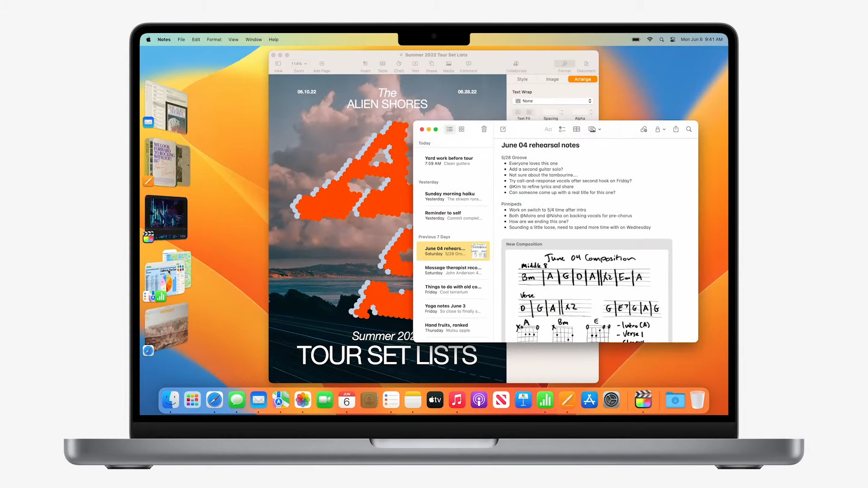
Task: Select the Share icon in Notes window
Action: (675, 129)
